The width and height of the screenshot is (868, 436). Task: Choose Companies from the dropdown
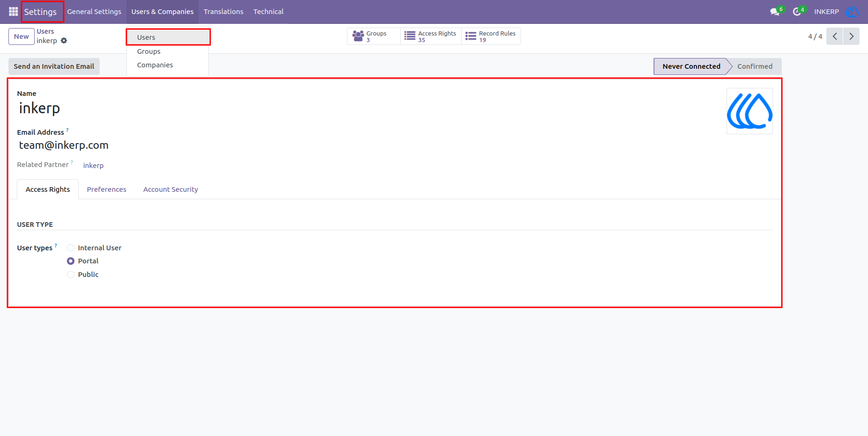click(x=168, y=65)
